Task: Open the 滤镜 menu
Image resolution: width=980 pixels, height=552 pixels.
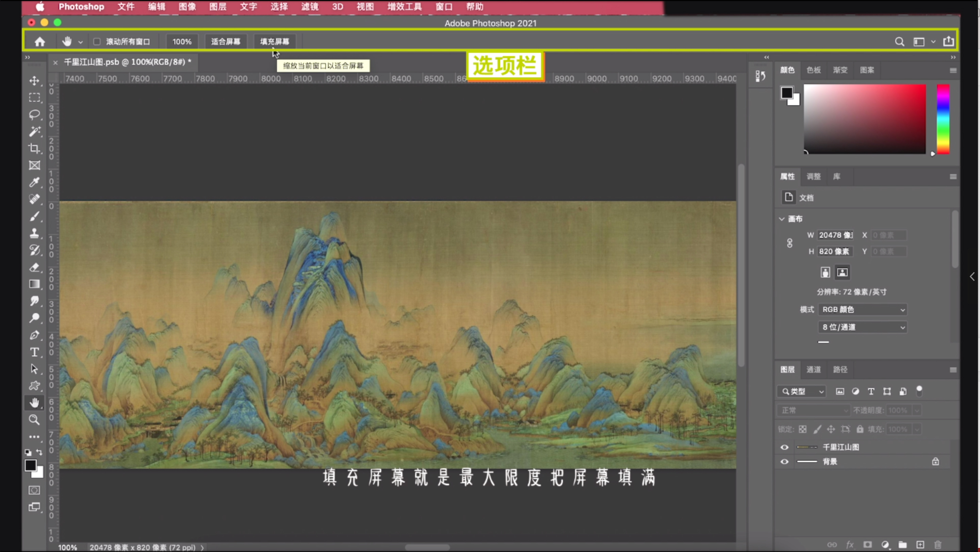Action: 310,7
